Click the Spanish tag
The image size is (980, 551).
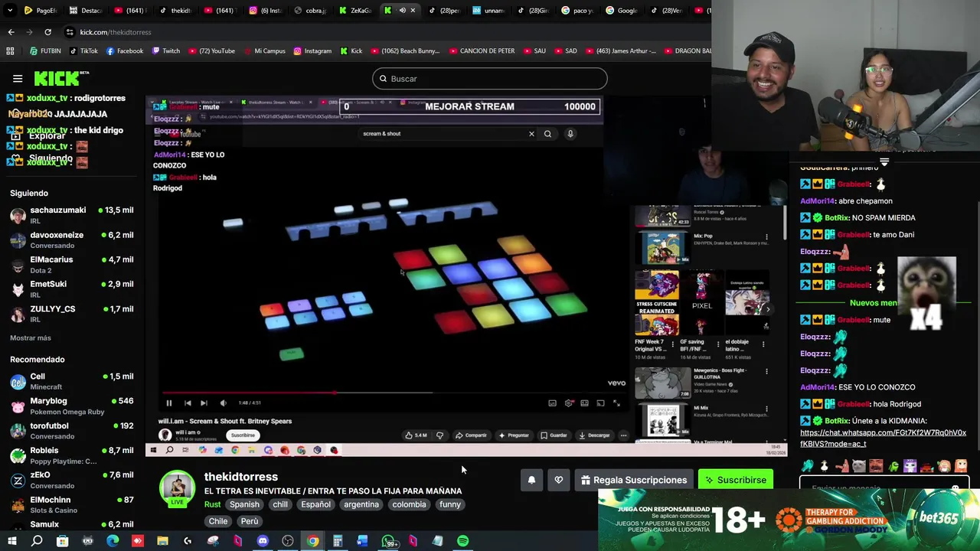244,504
